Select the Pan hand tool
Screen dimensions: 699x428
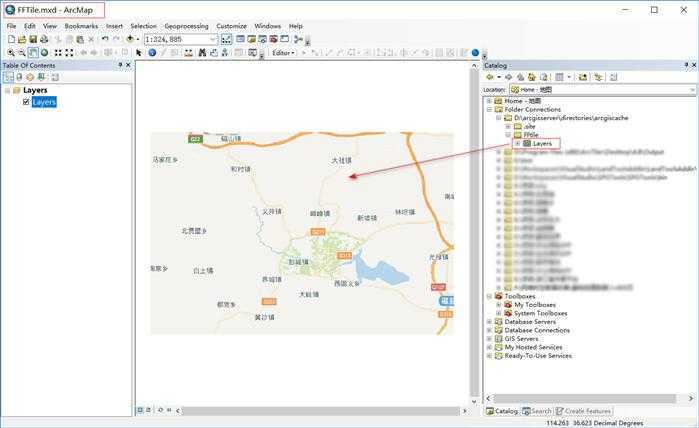click(x=33, y=53)
